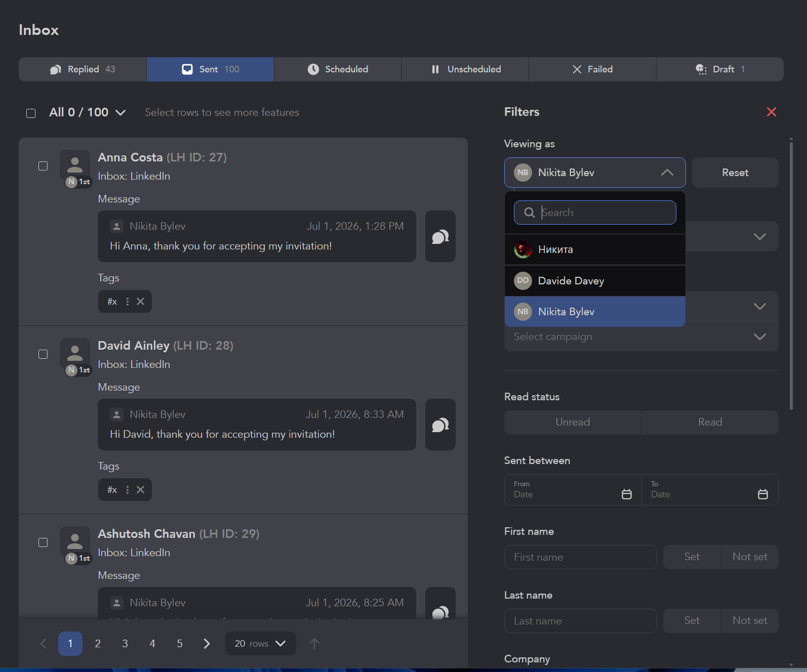Toggle the Read read-status filter
Screen dimensions: 807x672
(x=710, y=422)
